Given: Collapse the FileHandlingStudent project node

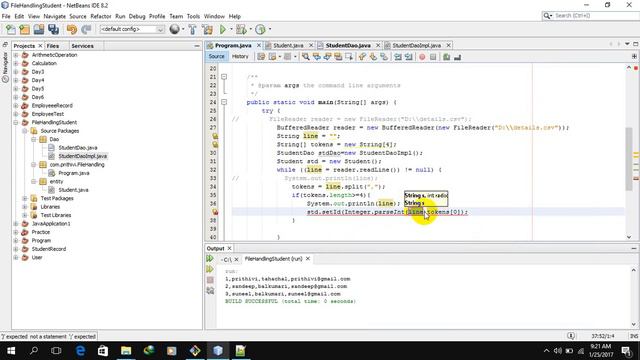Looking at the screenshot, I should [x=16, y=122].
